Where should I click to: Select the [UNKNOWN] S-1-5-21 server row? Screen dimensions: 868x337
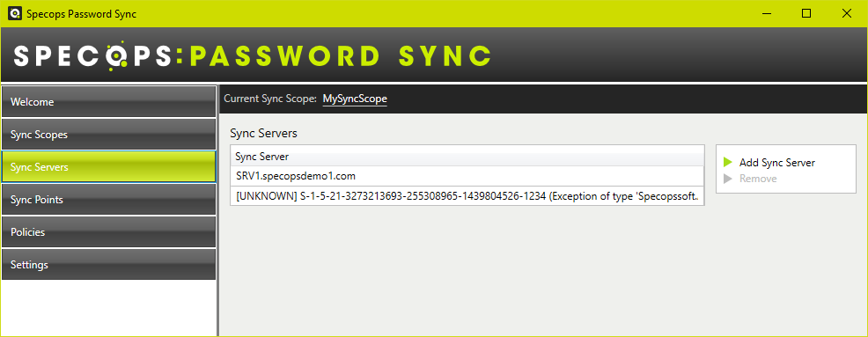tap(467, 195)
